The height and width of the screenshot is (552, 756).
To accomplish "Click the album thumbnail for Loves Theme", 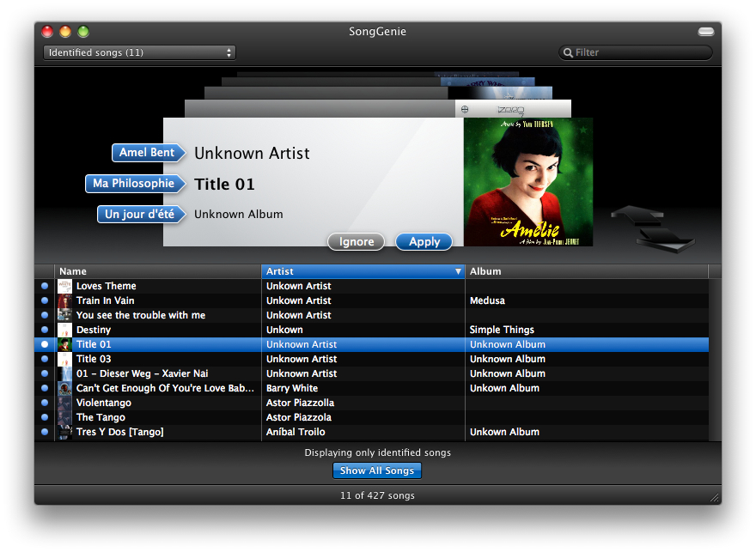I will 64,286.
